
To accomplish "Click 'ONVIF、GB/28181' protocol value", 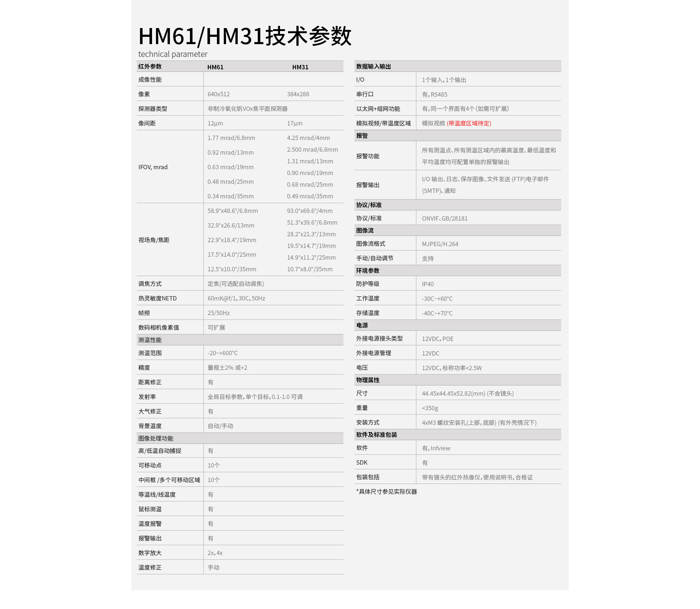I will [x=444, y=218].
